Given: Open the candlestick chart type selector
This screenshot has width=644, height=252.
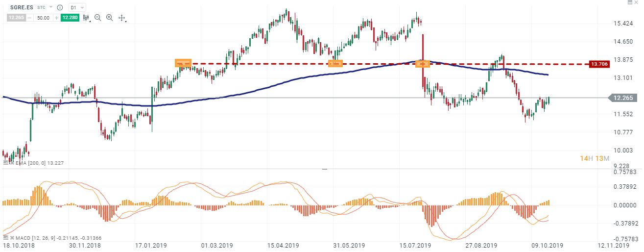Looking at the screenshot, I should pyautogui.click(x=87, y=18).
